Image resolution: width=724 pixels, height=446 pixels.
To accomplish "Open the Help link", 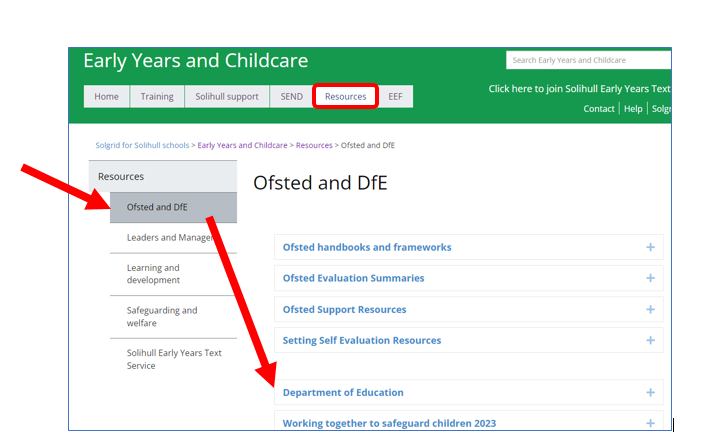I will (x=633, y=109).
